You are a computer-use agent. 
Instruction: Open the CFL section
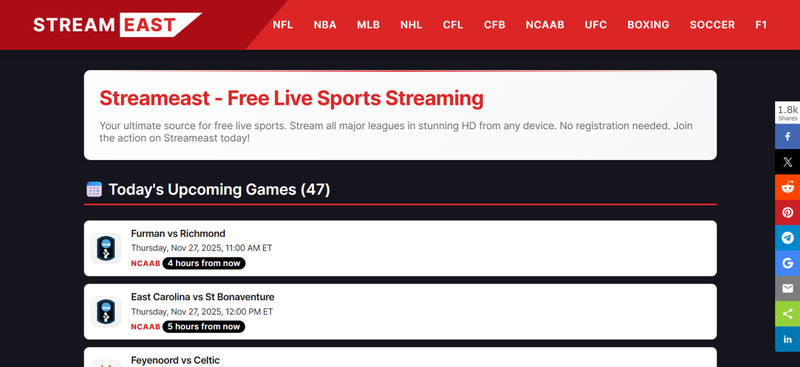coord(453,25)
